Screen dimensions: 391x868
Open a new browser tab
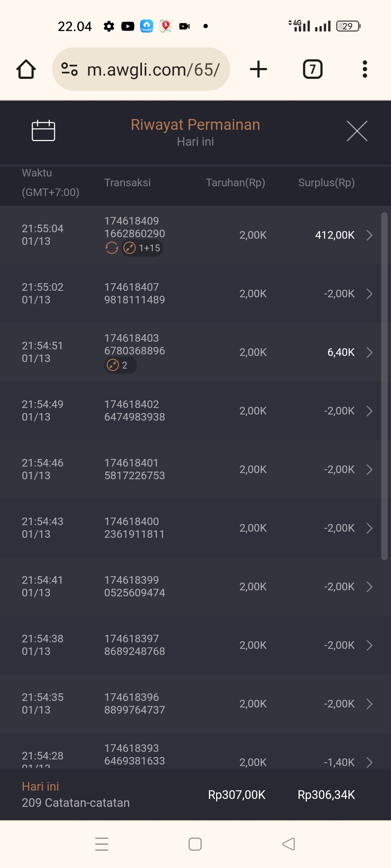[258, 69]
